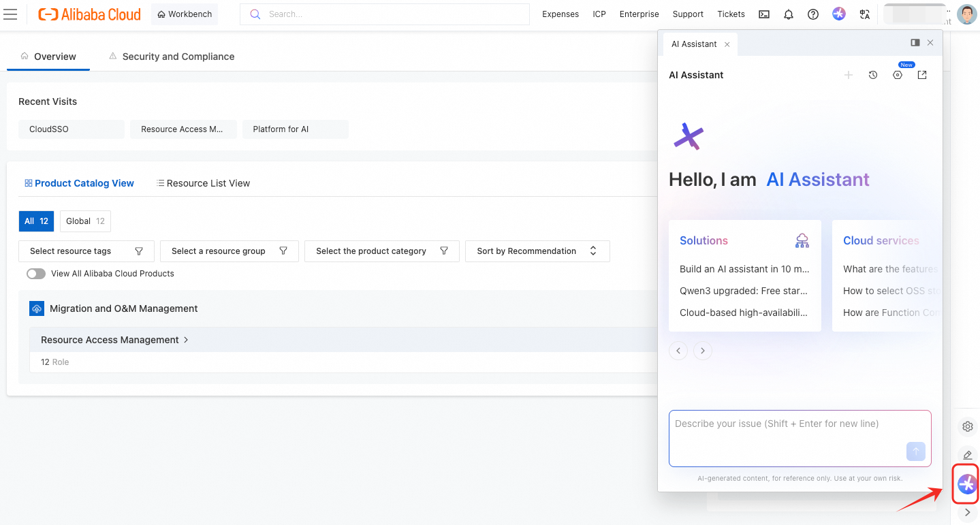This screenshot has height=525, width=980.
Task: Open the Enterprise menu
Action: [639, 14]
